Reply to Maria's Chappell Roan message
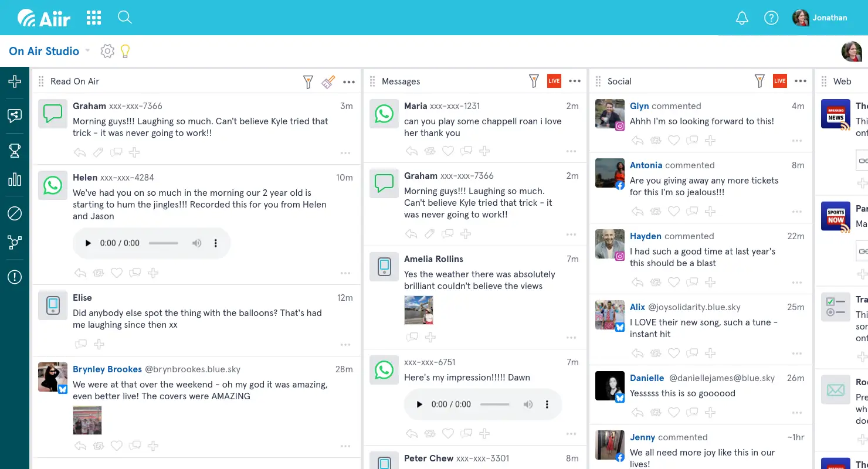Image resolution: width=868 pixels, height=469 pixels. click(x=411, y=151)
